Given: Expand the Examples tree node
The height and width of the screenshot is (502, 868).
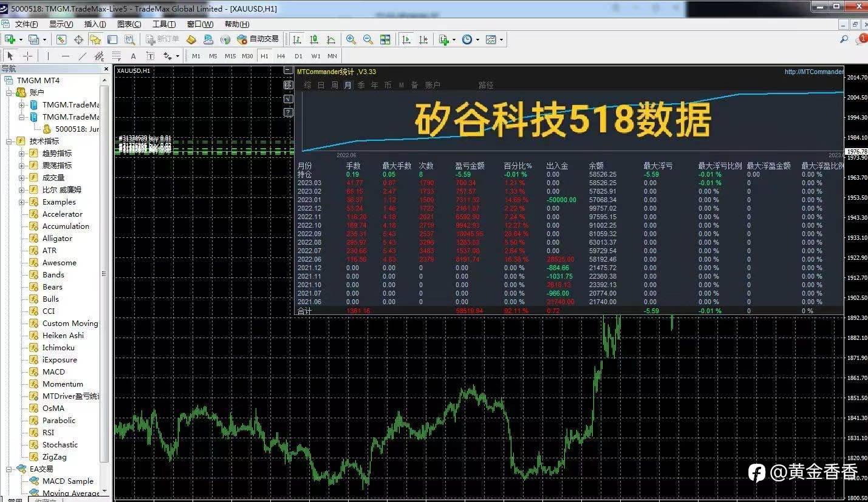Looking at the screenshot, I should click(x=22, y=202).
